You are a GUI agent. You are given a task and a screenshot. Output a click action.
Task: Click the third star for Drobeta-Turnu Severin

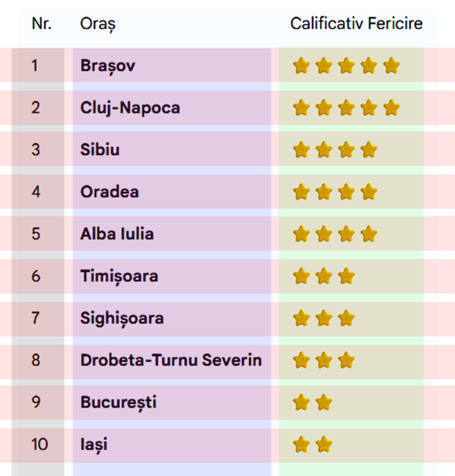pyautogui.click(x=346, y=360)
